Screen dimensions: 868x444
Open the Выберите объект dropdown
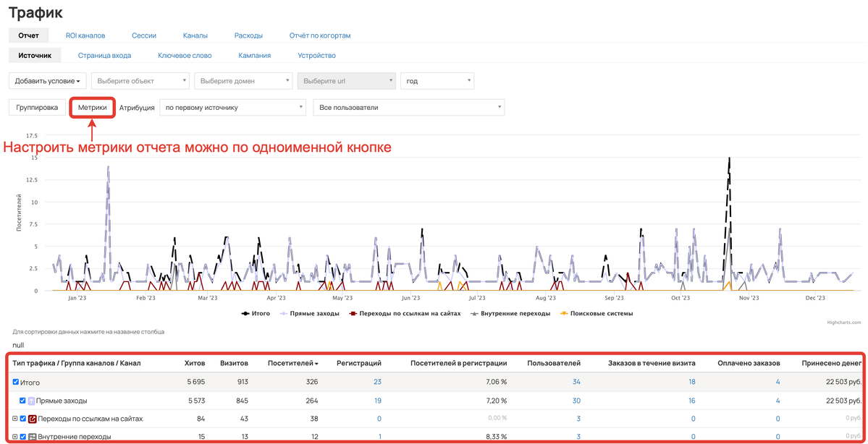[x=140, y=81]
